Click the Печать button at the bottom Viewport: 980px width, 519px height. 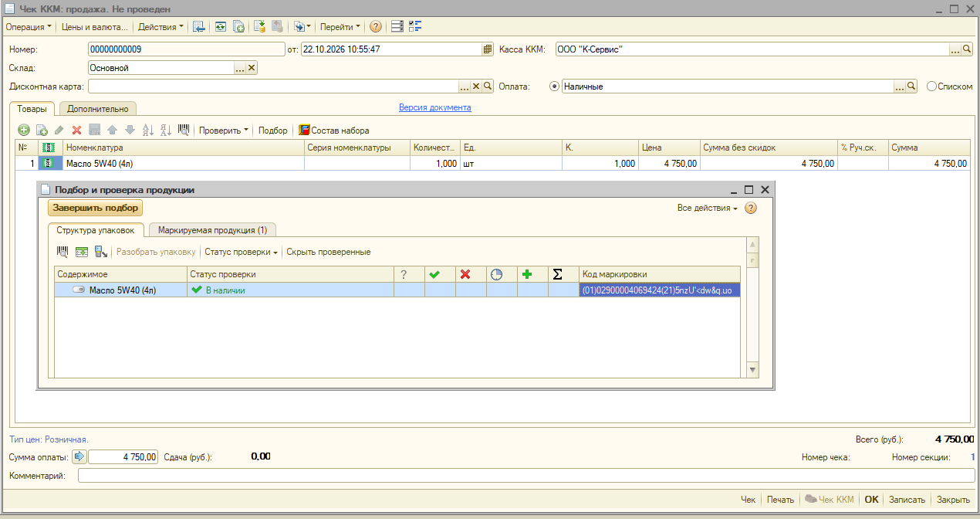tap(781, 500)
